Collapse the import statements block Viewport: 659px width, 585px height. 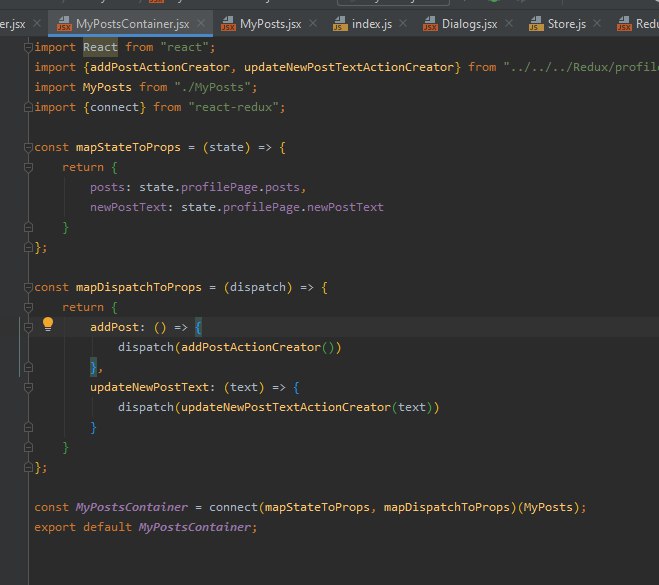[29, 47]
